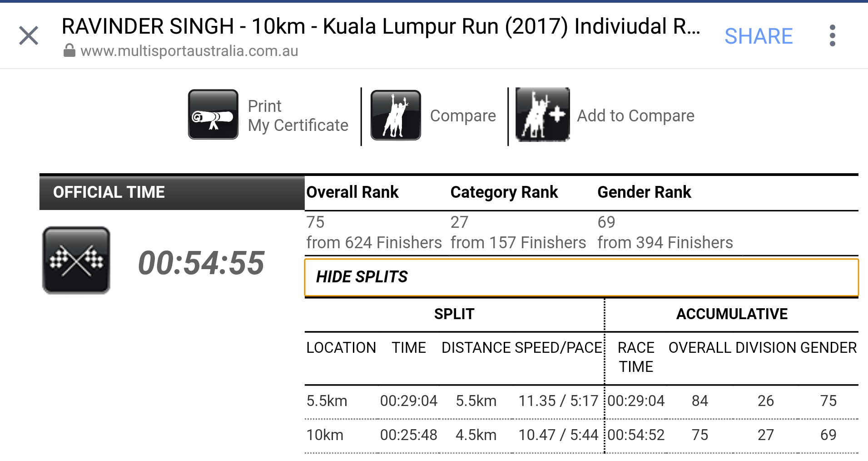Viewport: 868px width, 461px height.
Task: Select the Compare text link
Action: point(463,115)
